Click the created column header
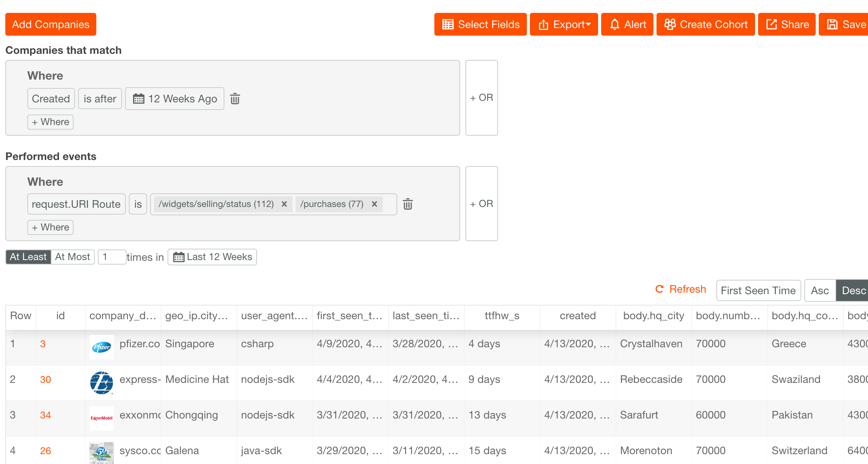The image size is (868, 464). pos(578,316)
